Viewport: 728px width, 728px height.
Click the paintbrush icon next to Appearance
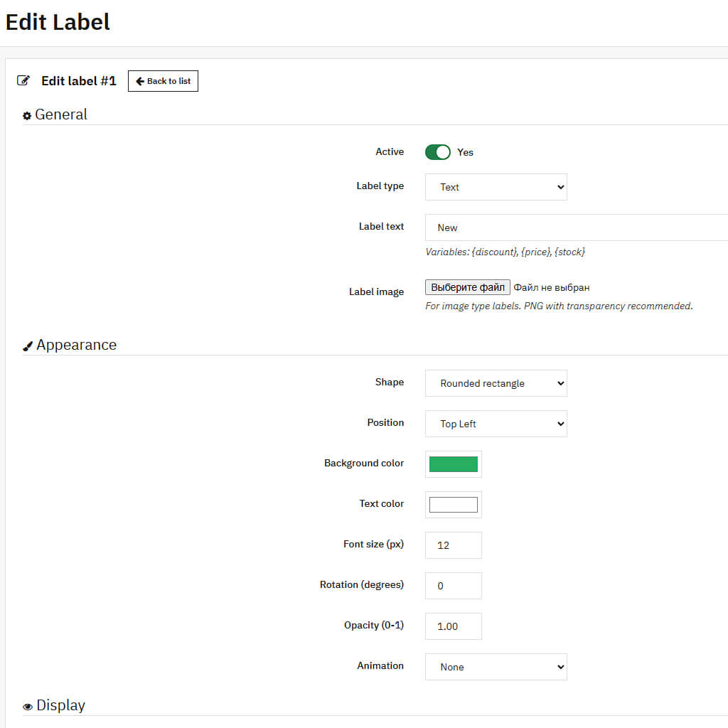[28, 346]
